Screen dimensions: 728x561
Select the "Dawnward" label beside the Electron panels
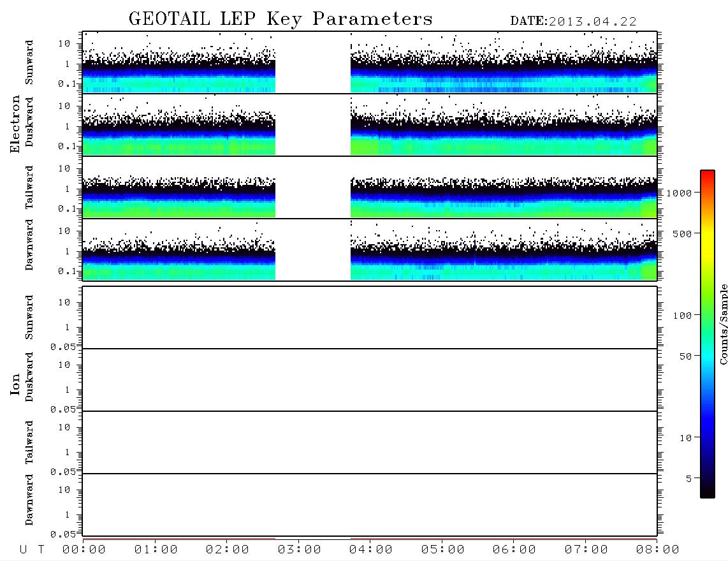29,245
